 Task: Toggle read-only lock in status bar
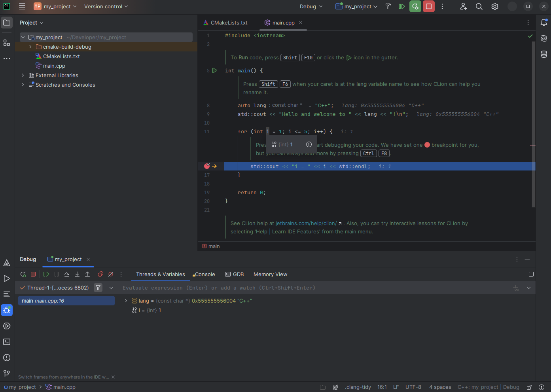click(529, 387)
